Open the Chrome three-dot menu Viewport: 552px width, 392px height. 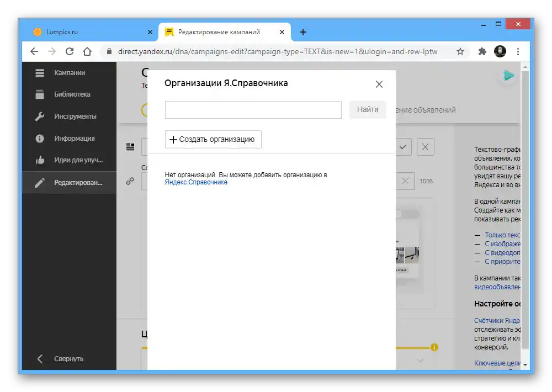pyautogui.click(x=518, y=52)
